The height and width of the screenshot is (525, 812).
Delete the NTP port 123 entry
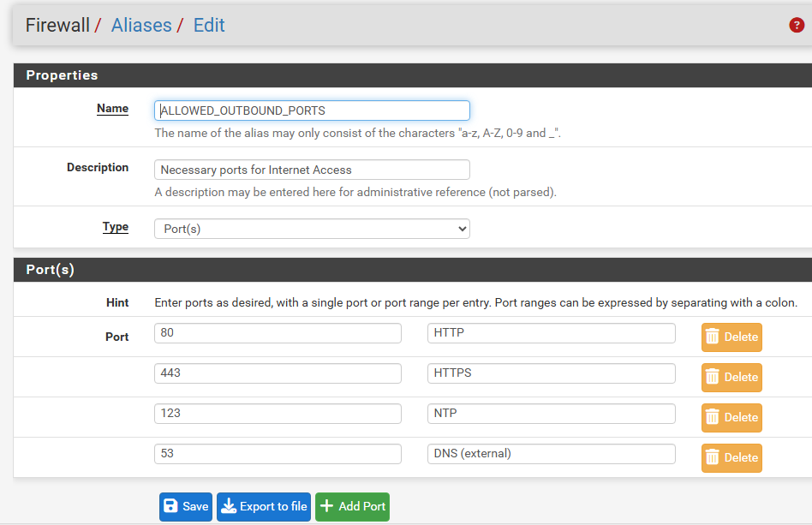(731, 418)
